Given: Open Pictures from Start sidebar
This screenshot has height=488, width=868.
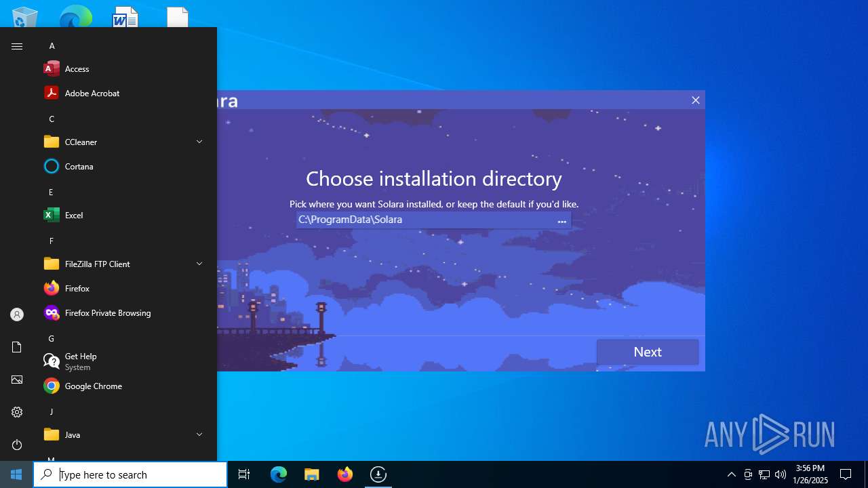Looking at the screenshot, I should point(17,380).
